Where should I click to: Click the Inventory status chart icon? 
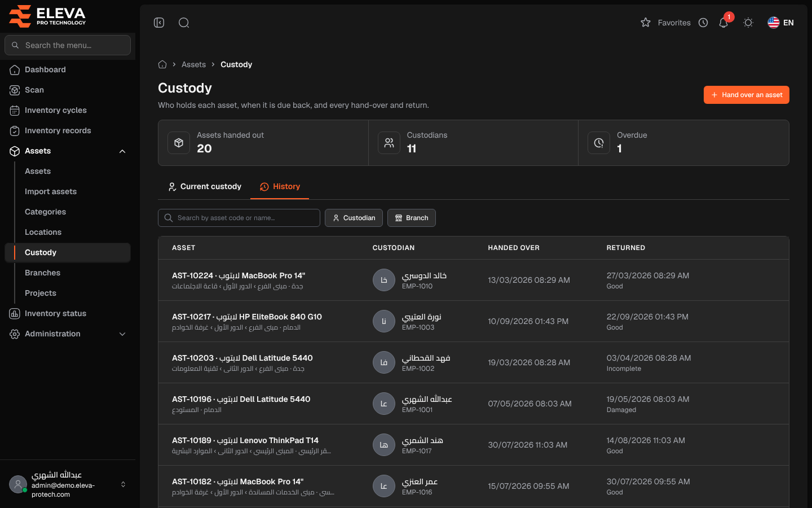click(x=15, y=314)
